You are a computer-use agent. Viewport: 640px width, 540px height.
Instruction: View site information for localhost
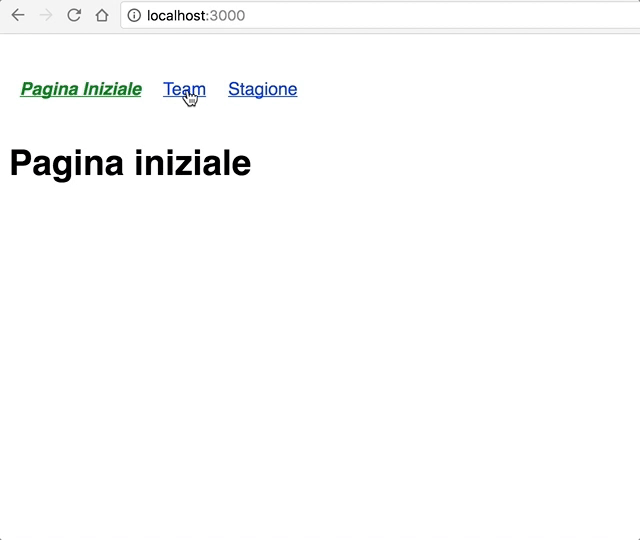pos(134,15)
